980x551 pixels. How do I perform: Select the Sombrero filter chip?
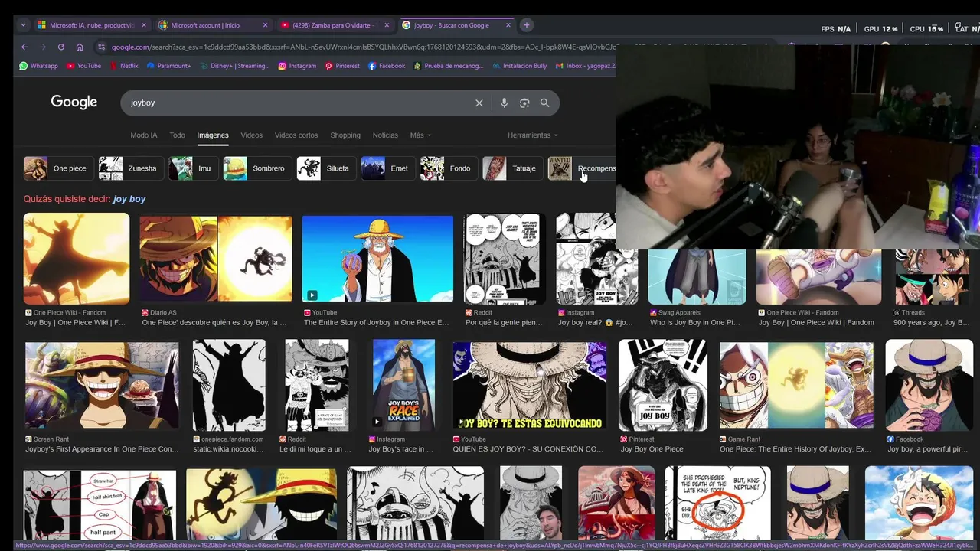256,168
